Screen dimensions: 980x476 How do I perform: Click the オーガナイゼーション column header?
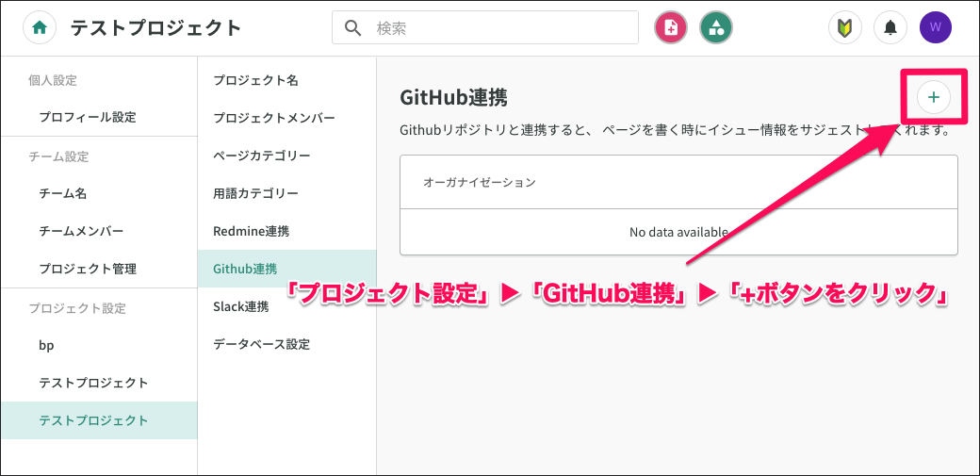tap(479, 182)
